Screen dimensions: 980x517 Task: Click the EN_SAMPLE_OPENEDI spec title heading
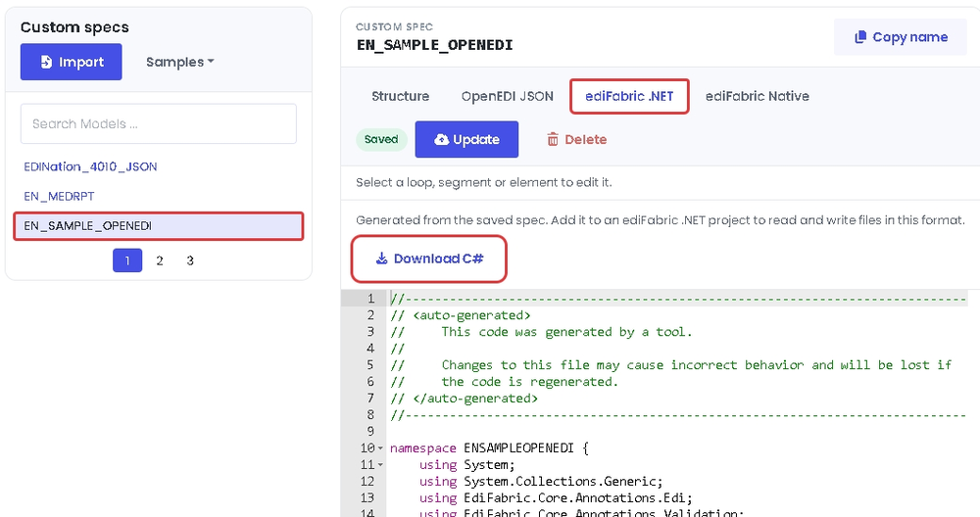tap(435, 45)
